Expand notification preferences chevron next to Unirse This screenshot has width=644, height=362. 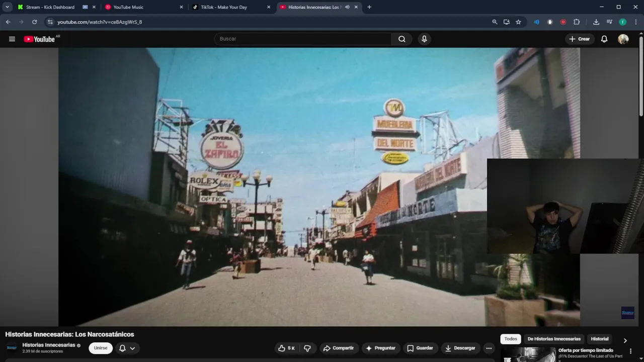coord(132,348)
